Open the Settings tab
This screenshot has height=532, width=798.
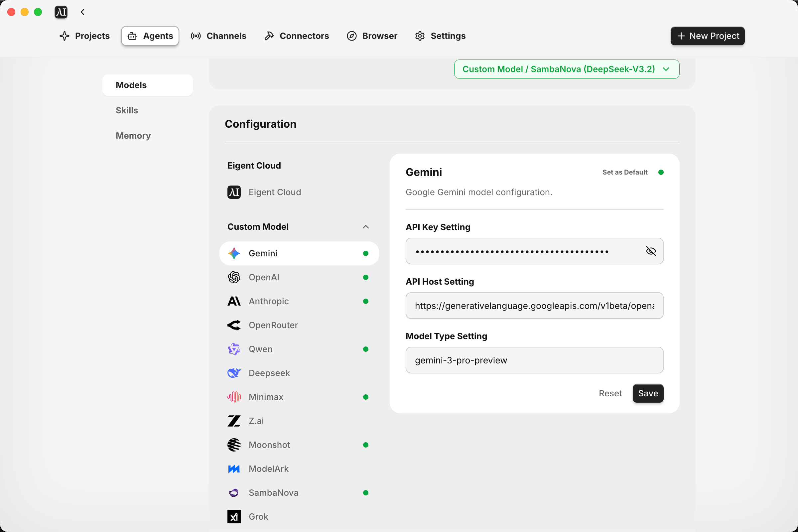[x=440, y=36]
